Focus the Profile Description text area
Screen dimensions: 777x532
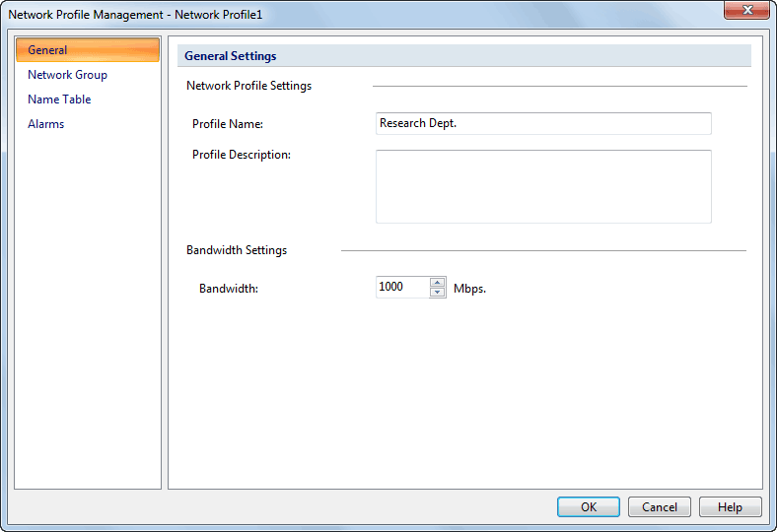tap(543, 186)
